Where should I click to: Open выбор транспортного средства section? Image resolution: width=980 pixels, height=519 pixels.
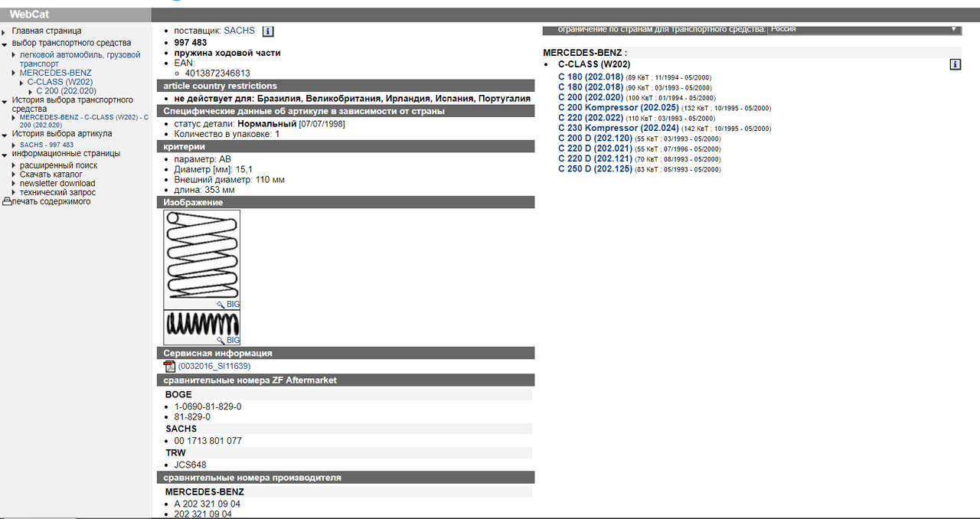pos(71,43)
